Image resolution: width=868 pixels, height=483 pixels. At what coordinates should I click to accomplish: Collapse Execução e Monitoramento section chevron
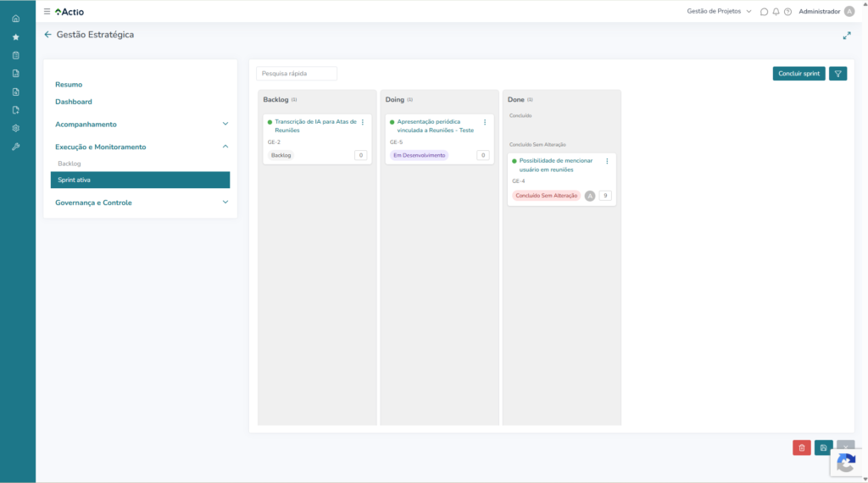point(225,147)
